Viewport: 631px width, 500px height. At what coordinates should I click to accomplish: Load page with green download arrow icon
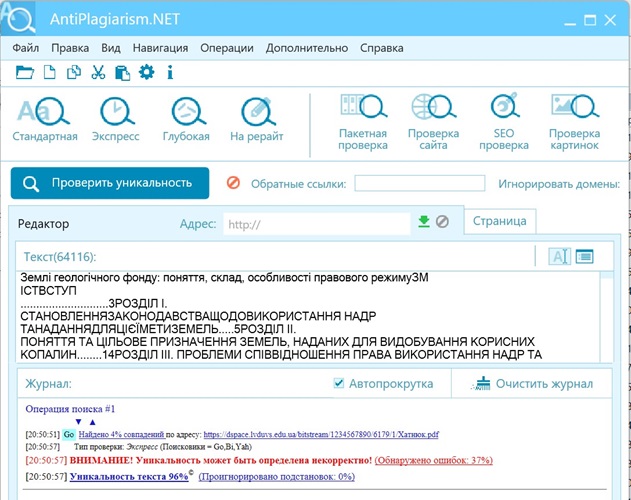pos(424,221)
